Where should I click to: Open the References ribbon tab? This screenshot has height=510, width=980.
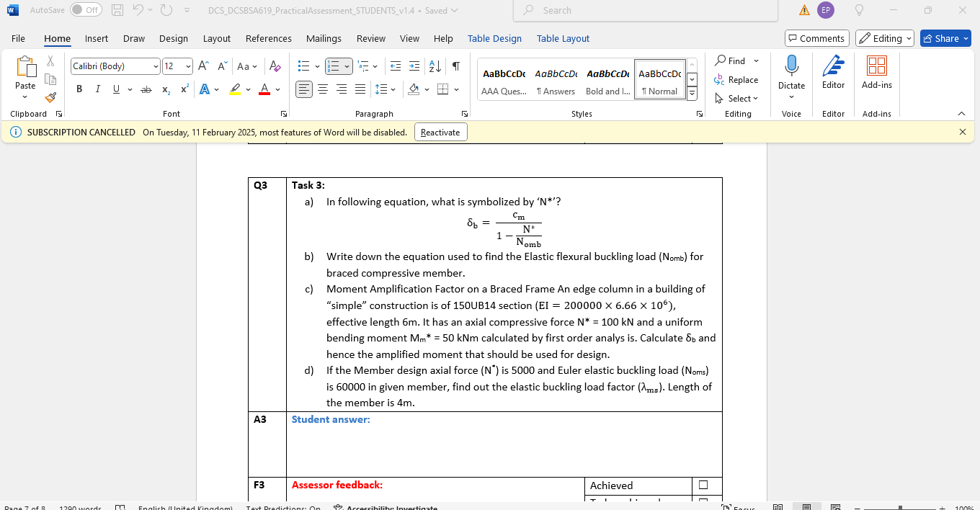(x=268, y=38)
